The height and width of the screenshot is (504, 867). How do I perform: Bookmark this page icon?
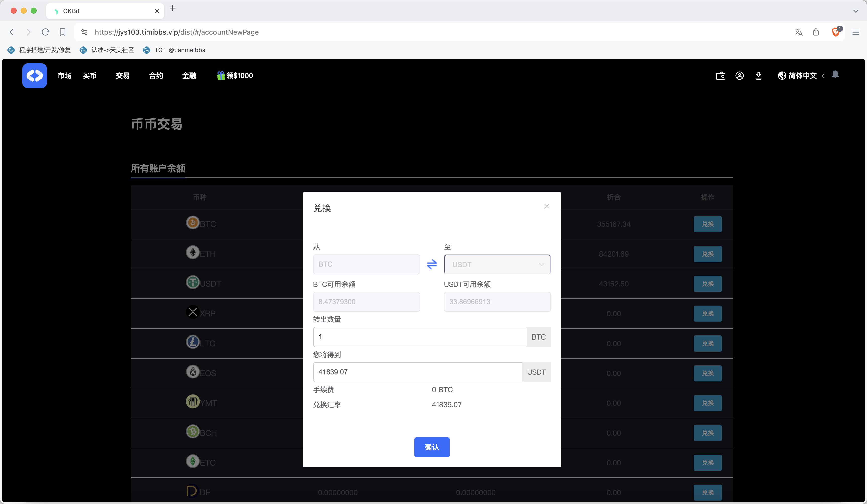[63, 32]
